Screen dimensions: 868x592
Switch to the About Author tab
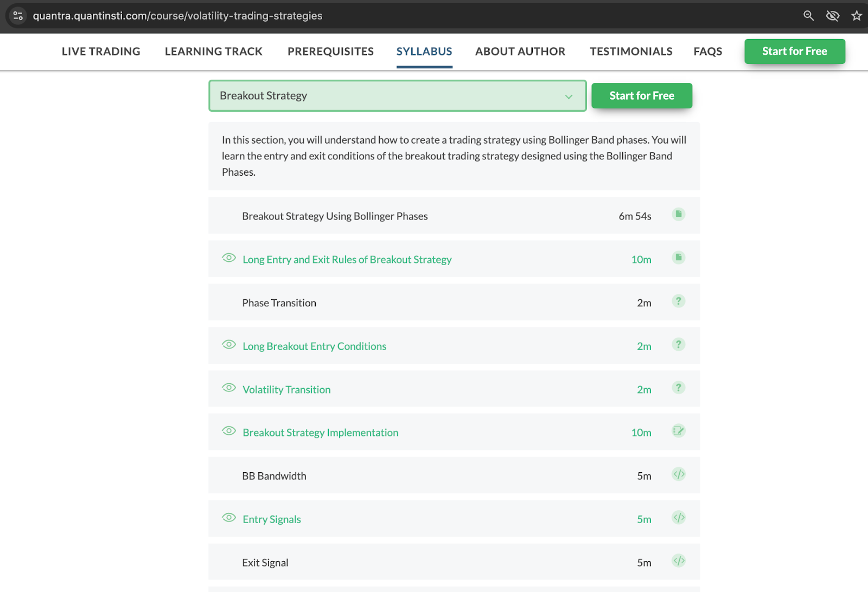click(x=520, y=52)
